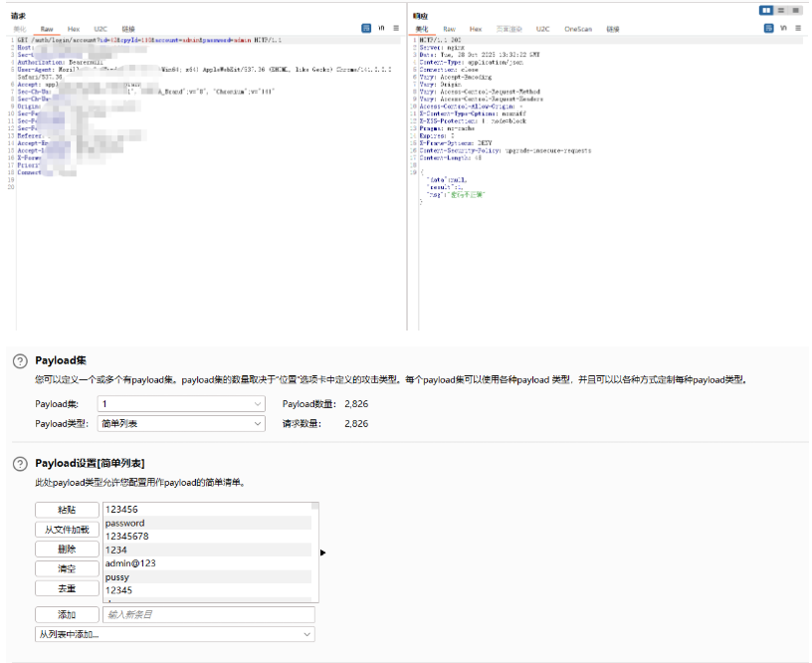Switch to combined tab layout view
This screenshot has width=812, height=663.
pyautogui.click(x=795, y=10)
